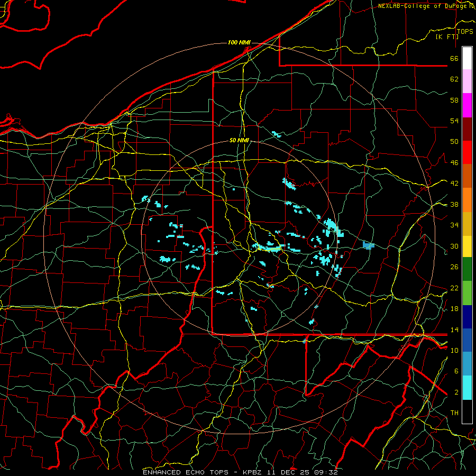Click the [K FT] units label

pyautogui.click(x=447, y=36)
